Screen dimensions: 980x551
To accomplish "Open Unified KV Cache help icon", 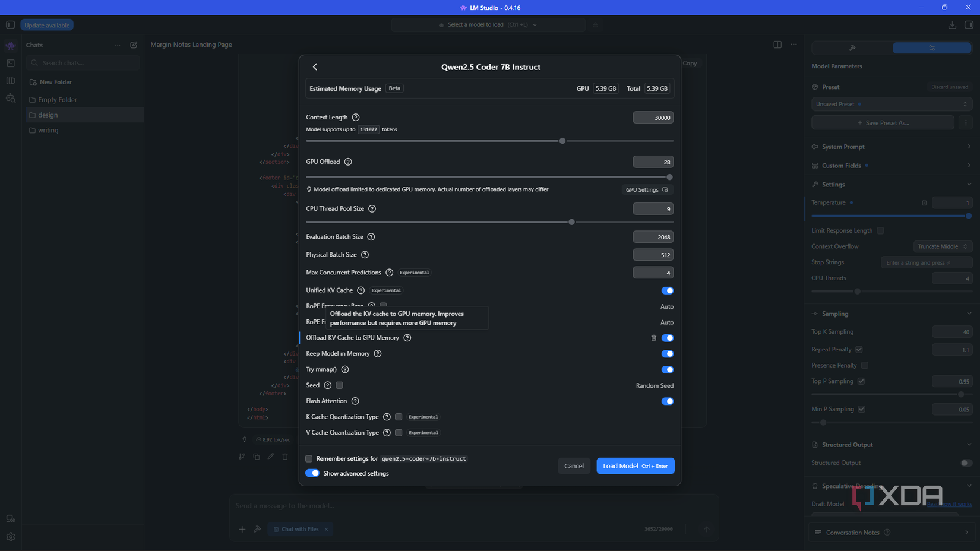I will pos(361,290).
